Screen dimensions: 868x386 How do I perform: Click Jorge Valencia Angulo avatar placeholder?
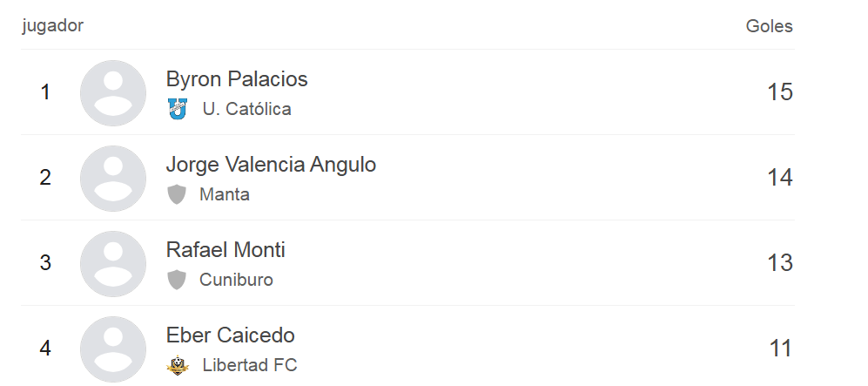(x=113, y=179)
